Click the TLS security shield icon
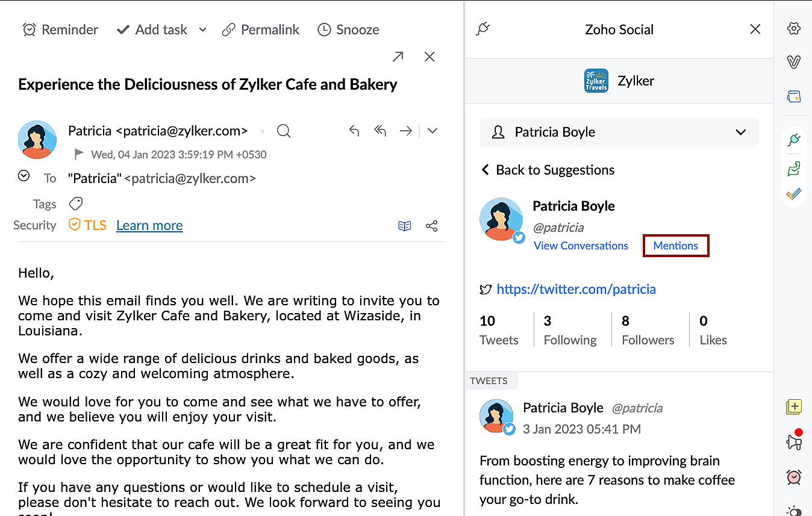This screenshot has width=812, height=516. [75, 225]
